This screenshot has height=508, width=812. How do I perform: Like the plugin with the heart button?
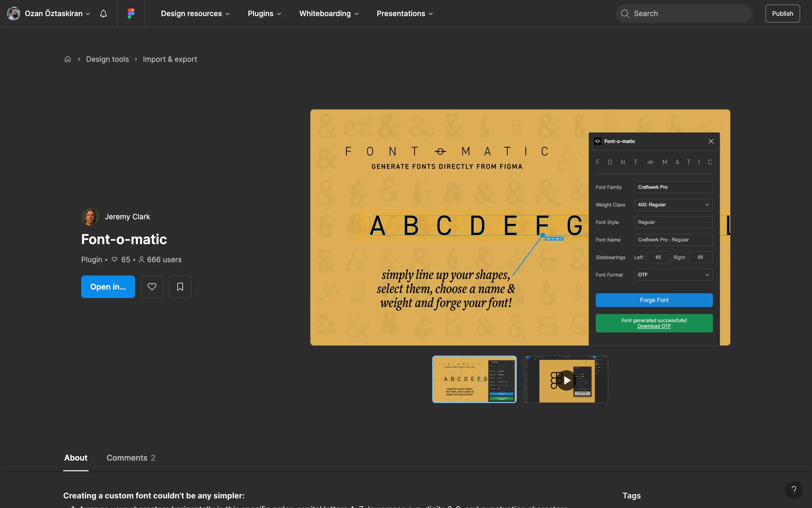(x=152, y=286)
